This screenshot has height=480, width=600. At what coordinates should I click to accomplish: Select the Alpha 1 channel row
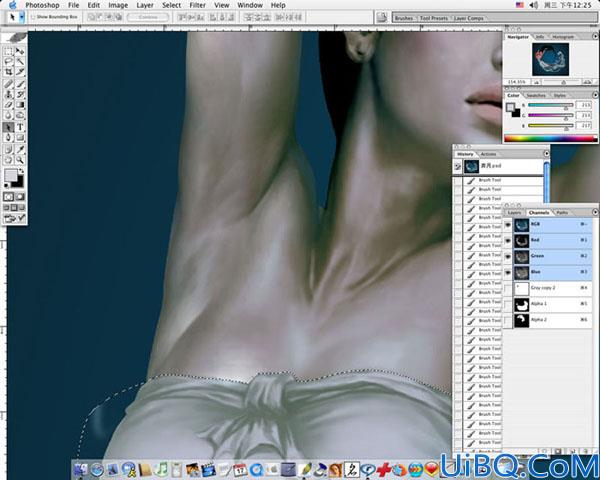click(548, 304)
